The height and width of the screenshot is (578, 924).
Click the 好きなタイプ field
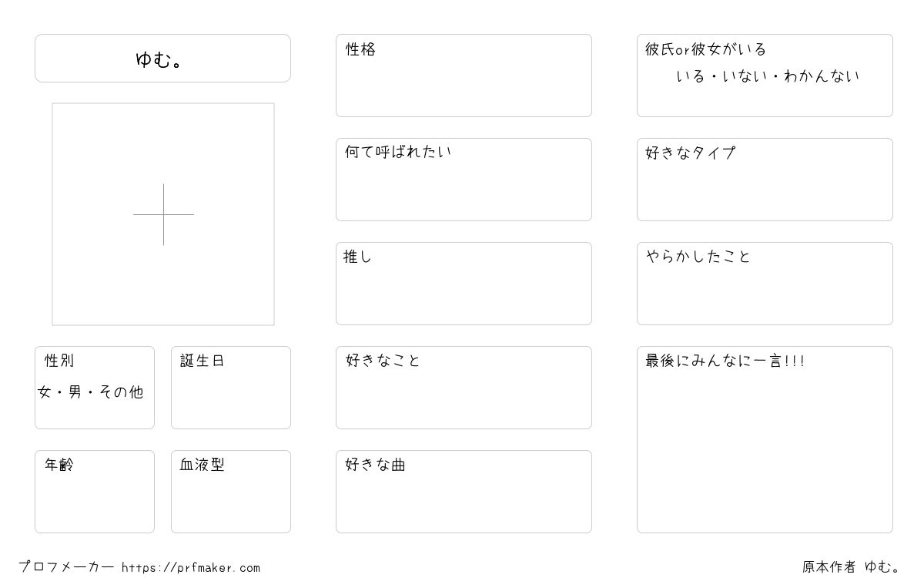(765, 180)
